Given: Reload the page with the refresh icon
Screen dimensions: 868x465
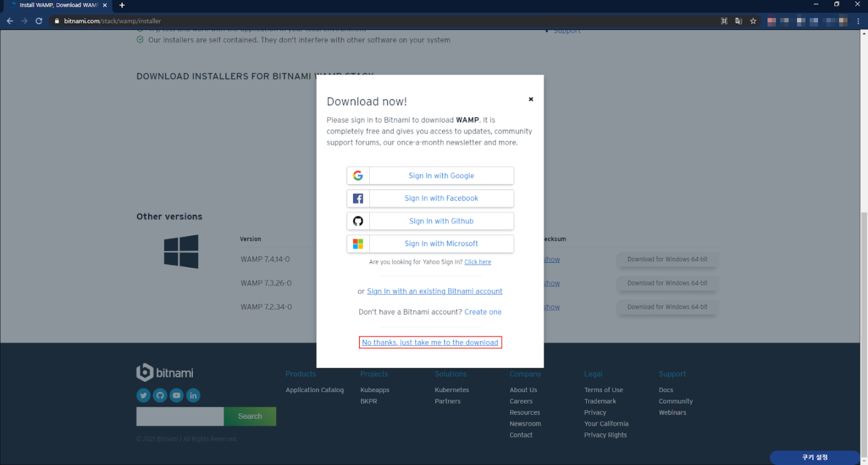Looking at the screenshot, I should (x=39, y=21).
